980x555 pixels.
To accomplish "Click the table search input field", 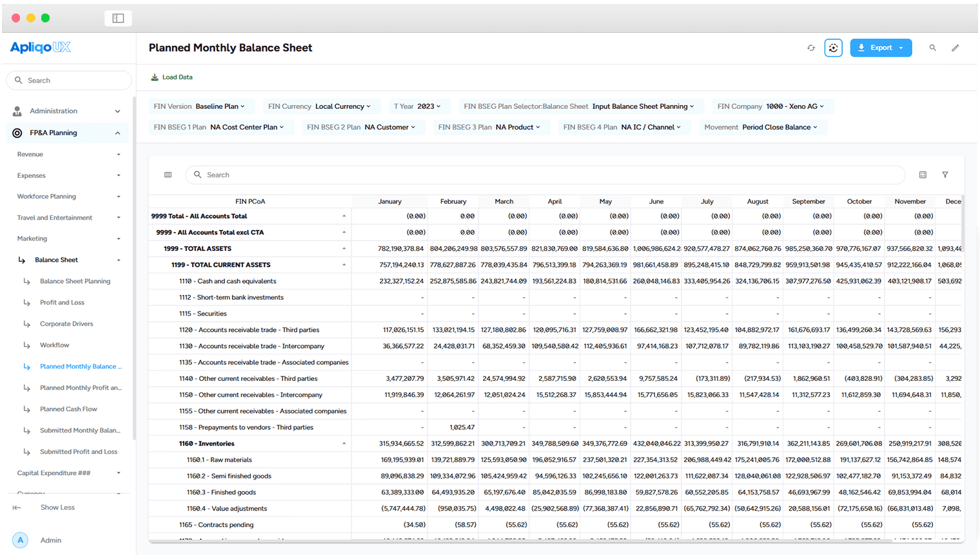I will (x=545, y=175).
